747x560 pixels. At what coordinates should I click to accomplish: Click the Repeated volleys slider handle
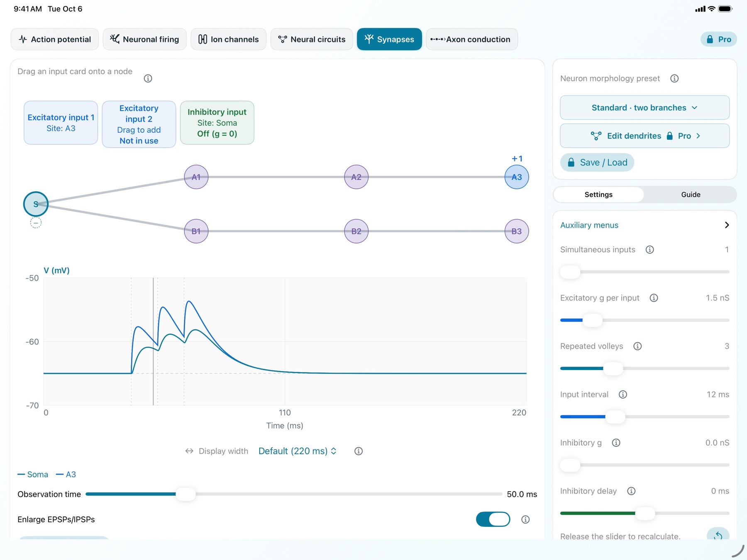point(613,368)
